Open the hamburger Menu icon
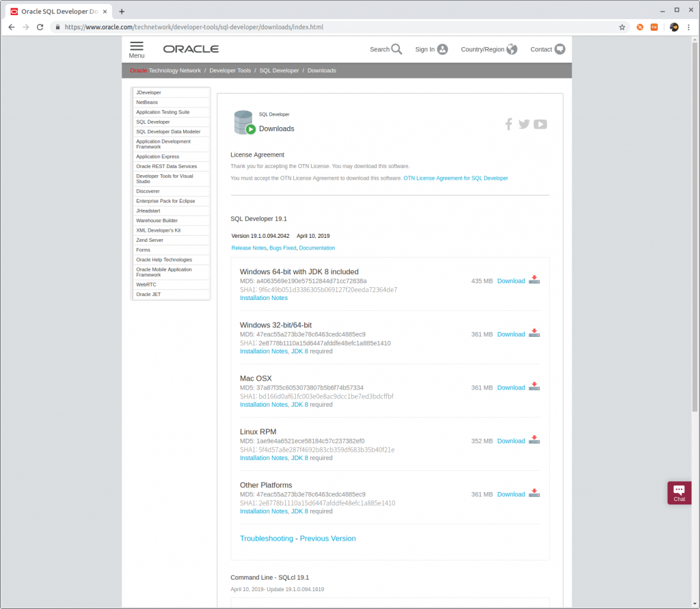 [137, 46]
